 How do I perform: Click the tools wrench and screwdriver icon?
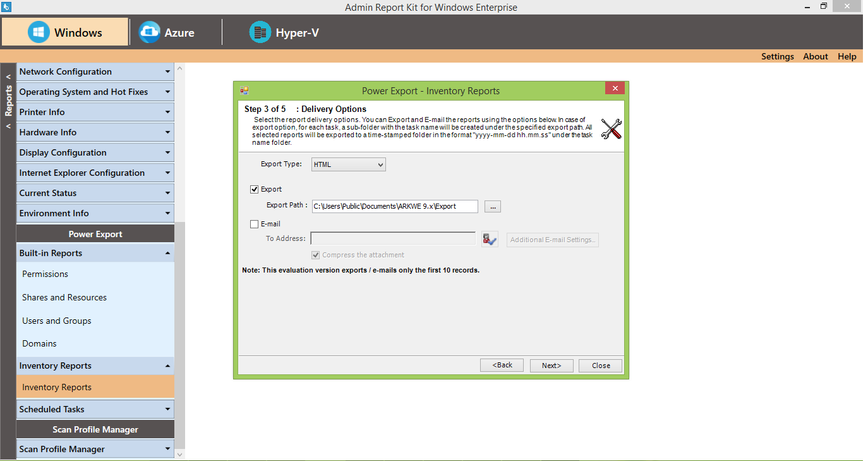coord(611,129)
